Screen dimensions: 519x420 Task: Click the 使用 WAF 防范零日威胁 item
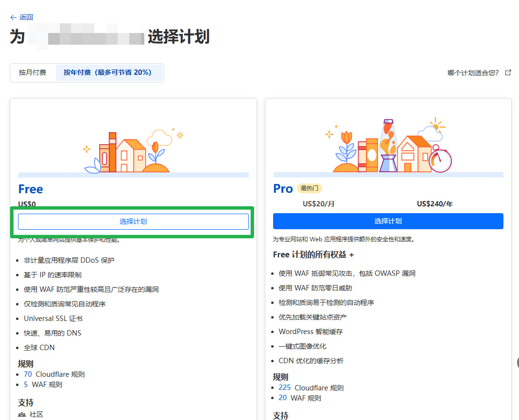[315, 288]
